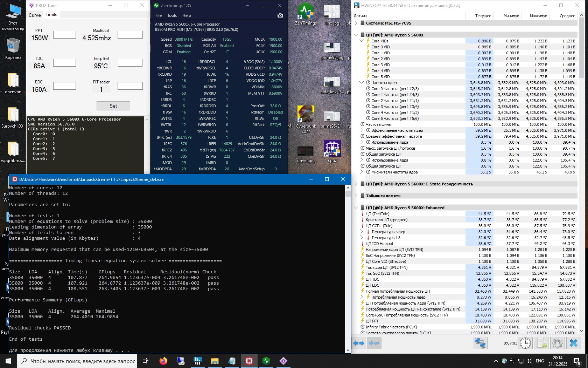Switch to ZenTimings via its taskbar icon

pos(266,361)
